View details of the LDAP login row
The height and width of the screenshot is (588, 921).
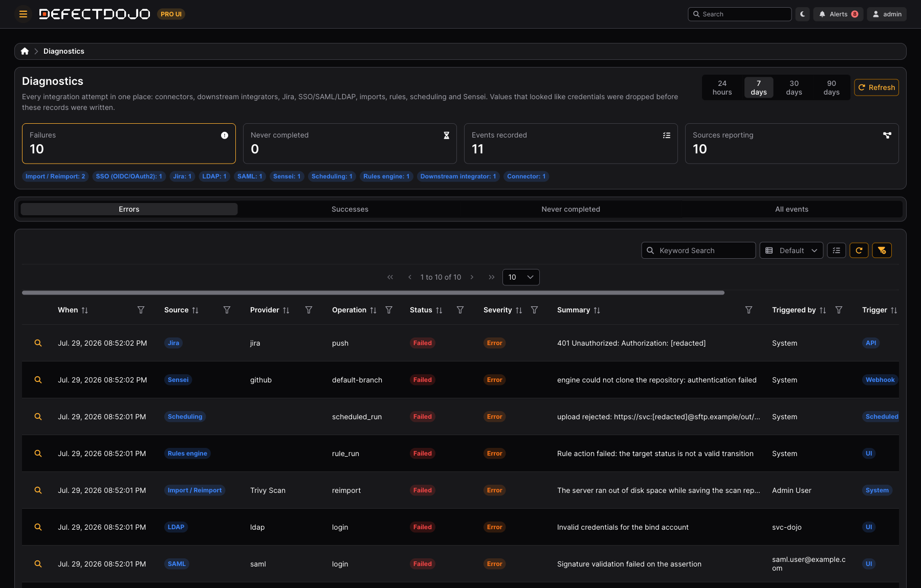38,527
